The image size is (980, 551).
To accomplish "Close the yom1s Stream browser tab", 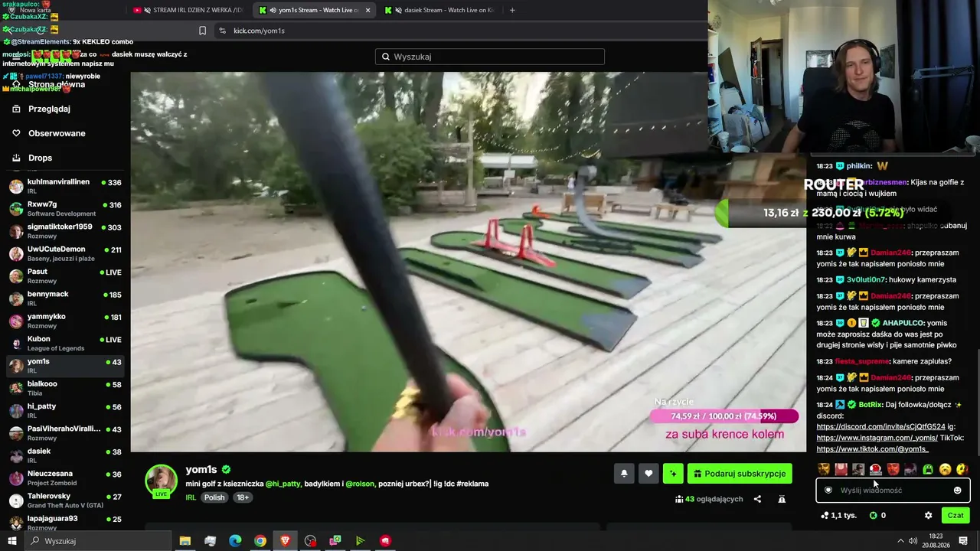I will (x=367, y=10).
